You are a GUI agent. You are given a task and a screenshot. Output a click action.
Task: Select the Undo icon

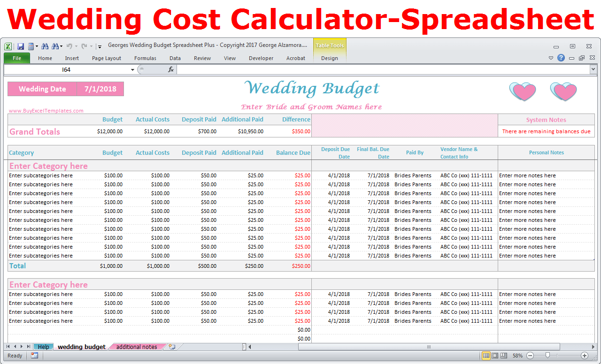point(70,46)
